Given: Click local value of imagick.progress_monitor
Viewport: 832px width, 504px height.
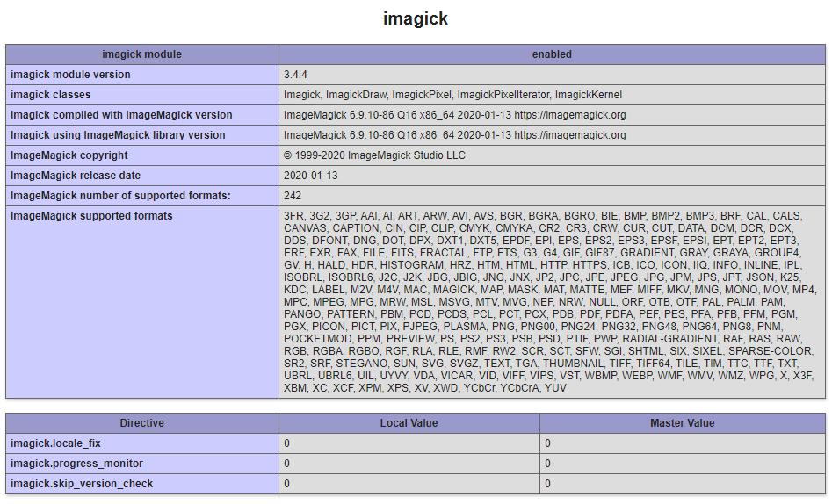Looking at the screenshot, I should pos(409,463).
